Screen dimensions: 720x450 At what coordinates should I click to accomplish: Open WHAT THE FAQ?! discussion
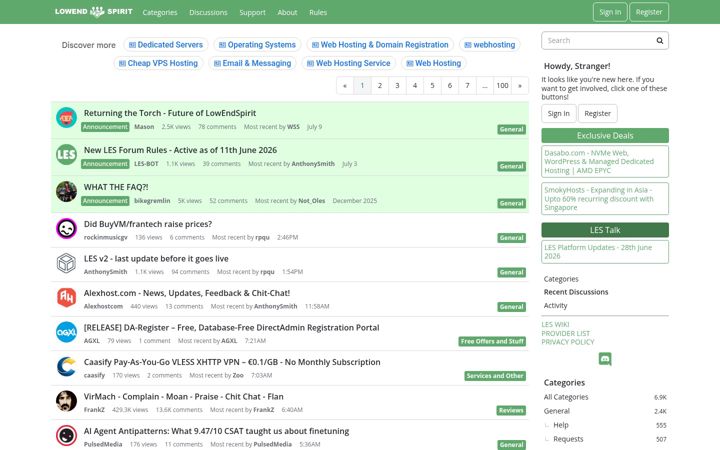pyautogui.click(x=116, y=187)
